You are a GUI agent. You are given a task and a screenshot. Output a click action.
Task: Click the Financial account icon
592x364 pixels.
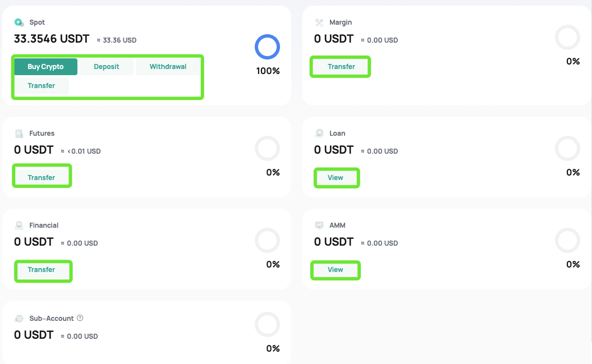point(19,225)
